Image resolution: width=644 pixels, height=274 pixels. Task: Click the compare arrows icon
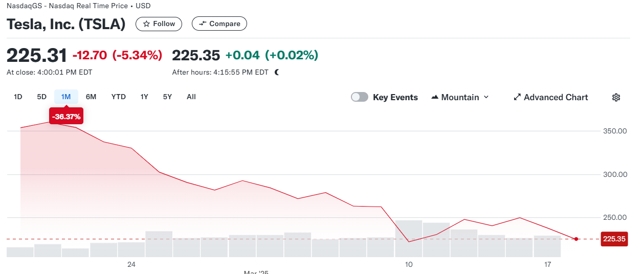pos(203,24)
